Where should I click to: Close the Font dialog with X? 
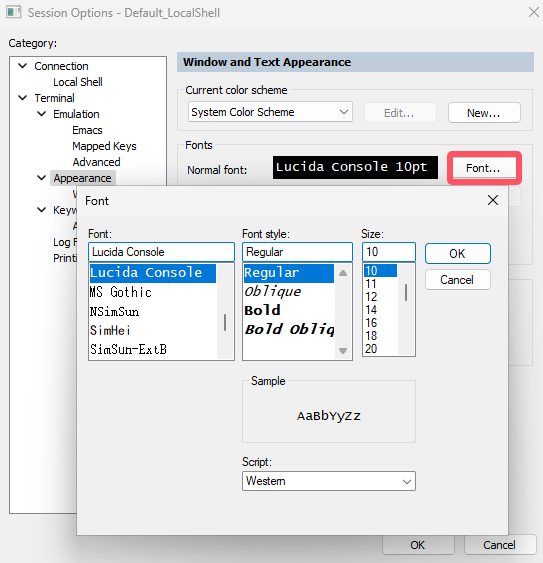493,200
